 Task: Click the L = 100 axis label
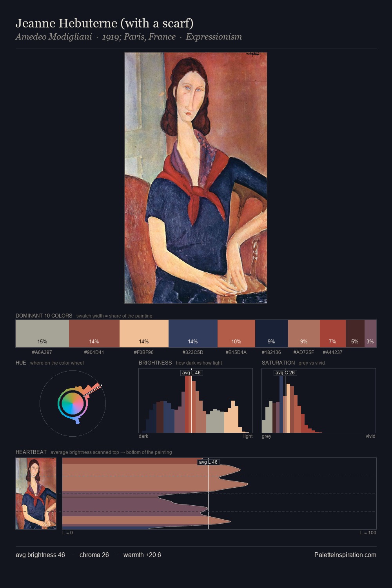pyautogui.click(x=368, y=532)
